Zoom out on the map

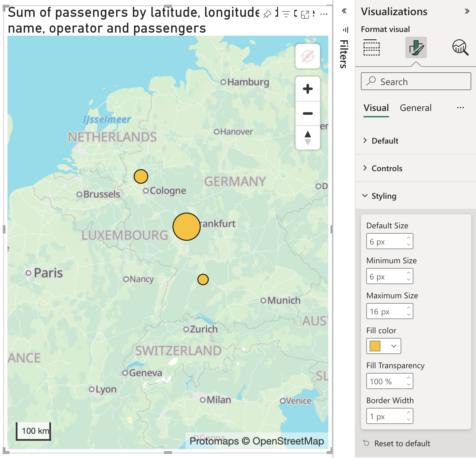pos(308,114)
